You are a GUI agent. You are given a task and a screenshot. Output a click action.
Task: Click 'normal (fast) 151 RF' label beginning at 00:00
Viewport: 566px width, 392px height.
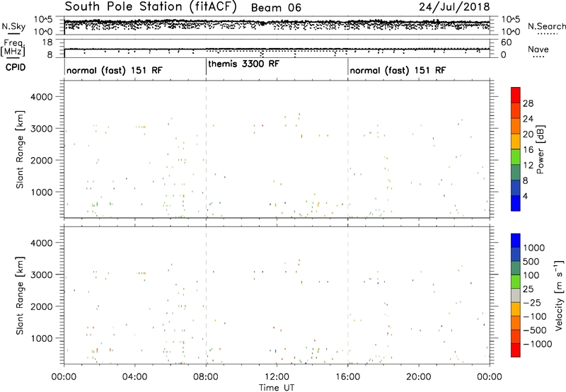tap(115, 70)
